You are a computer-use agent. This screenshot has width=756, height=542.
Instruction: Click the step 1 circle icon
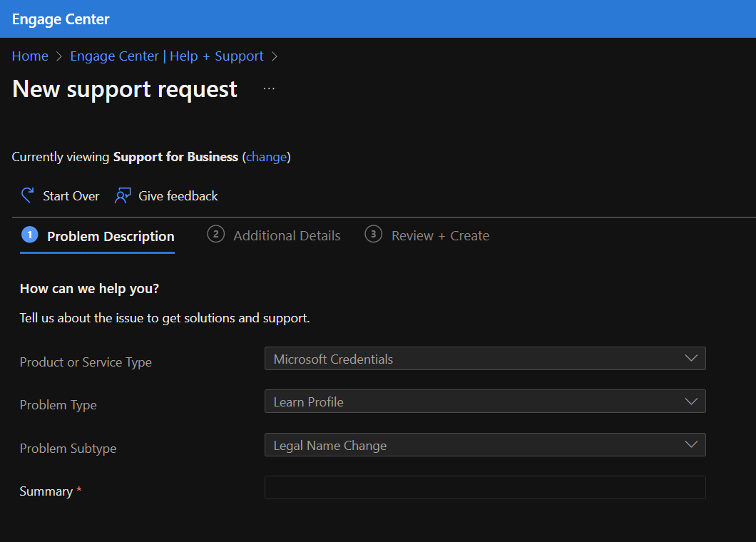(30, 235)
